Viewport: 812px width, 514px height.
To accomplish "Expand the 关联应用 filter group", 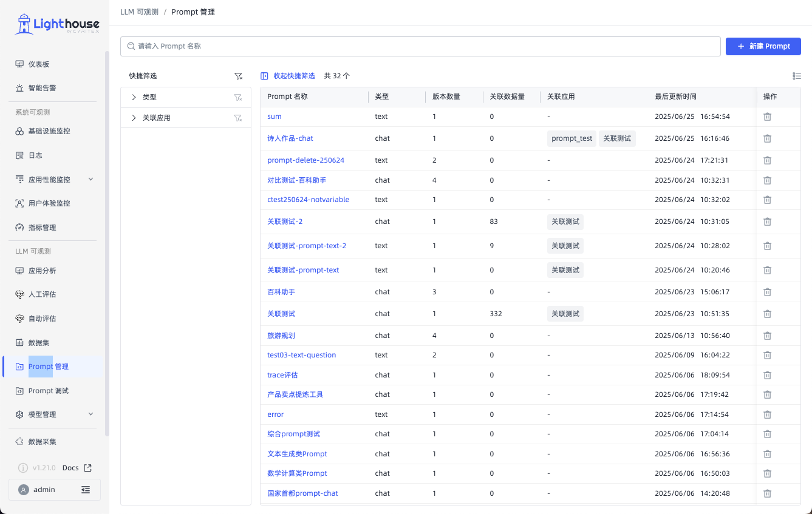I will coord(134,118).
